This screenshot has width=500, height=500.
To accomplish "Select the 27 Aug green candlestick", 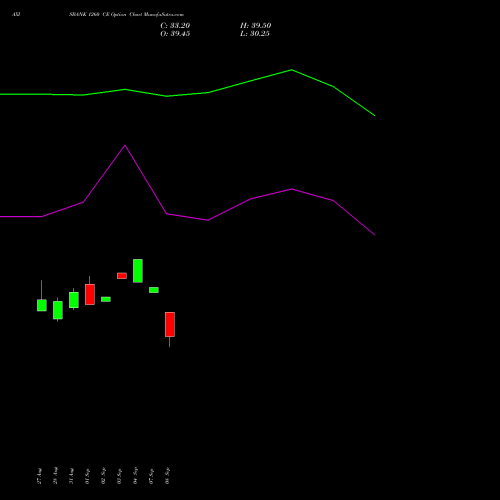I will tap(42, 305).
